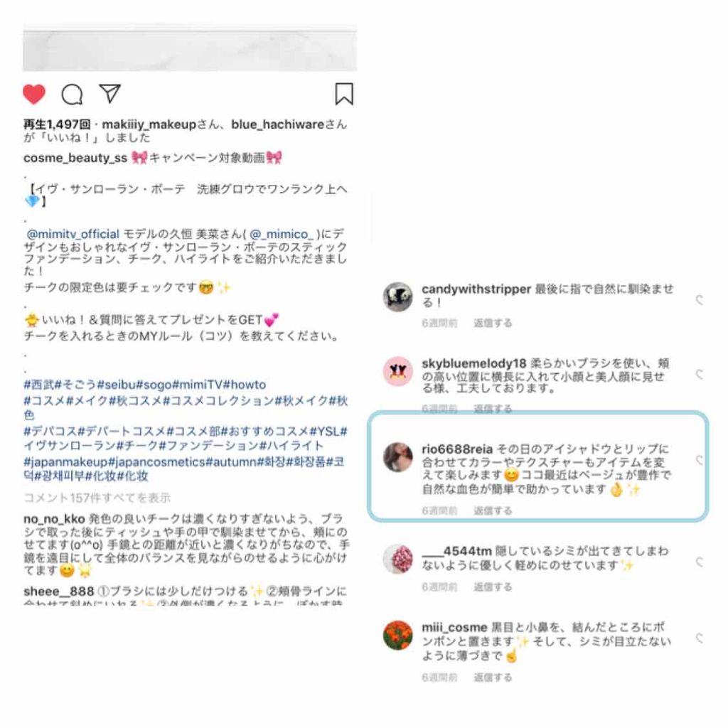Open miii_cosme's orange flower avatar

click(x=398, y=635)
